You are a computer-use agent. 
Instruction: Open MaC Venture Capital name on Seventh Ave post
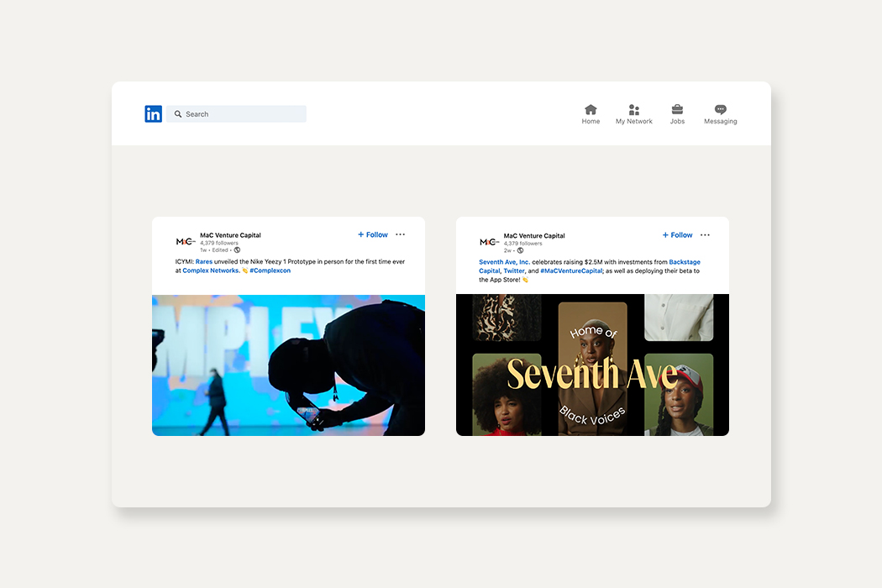tap(534, 236)
